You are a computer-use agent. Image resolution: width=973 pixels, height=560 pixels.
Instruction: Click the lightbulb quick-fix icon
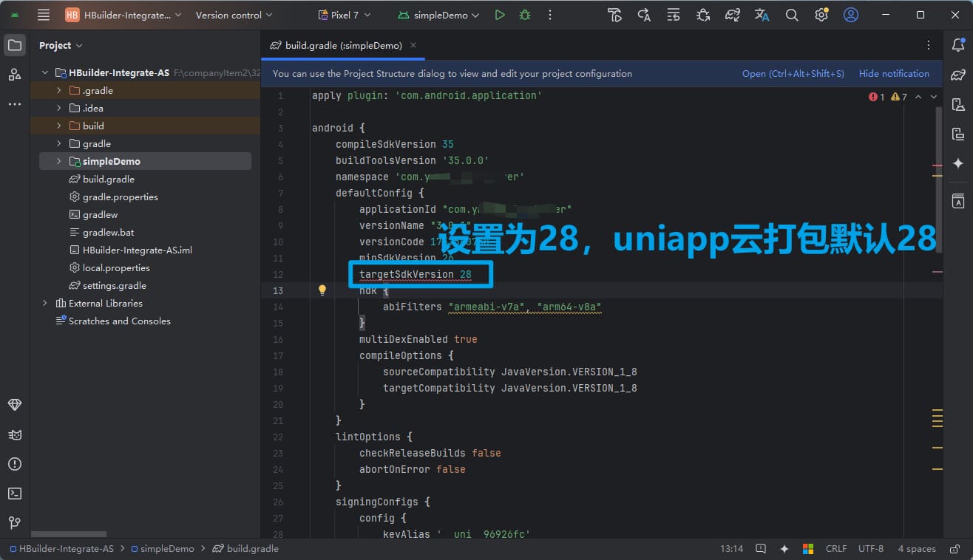322,290
